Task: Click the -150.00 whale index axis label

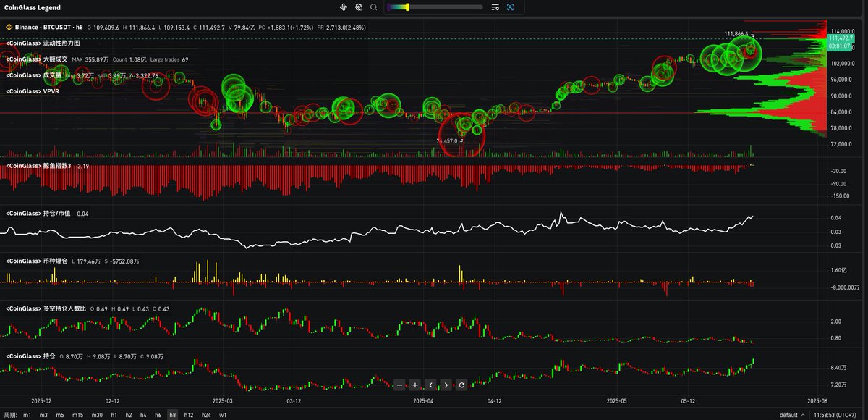Action: [x=840, y=196]
